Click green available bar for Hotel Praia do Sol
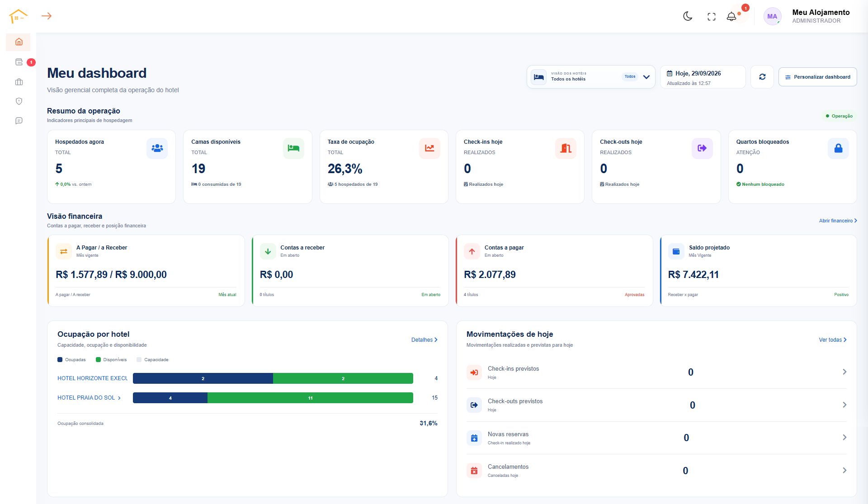The image size is (868, 504). click(x=310, y=398)
